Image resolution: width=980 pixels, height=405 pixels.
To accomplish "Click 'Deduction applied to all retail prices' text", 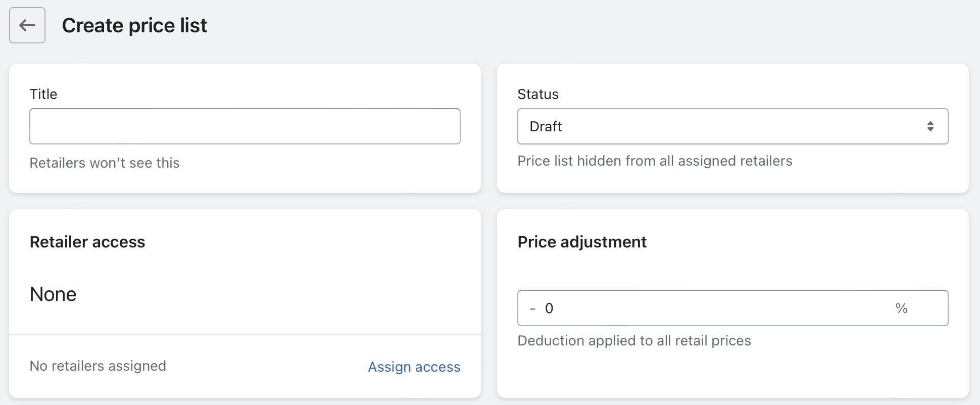I will pos(634,340).
